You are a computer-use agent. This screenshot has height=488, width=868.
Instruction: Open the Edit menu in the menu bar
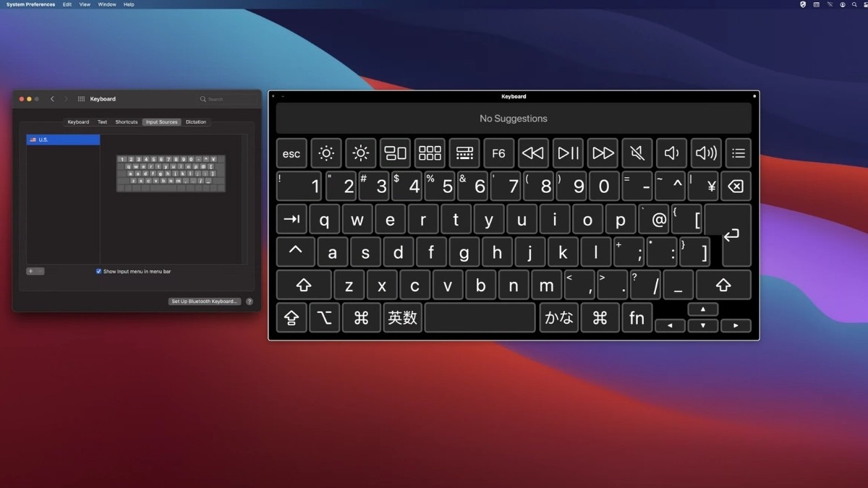point(67,4)
